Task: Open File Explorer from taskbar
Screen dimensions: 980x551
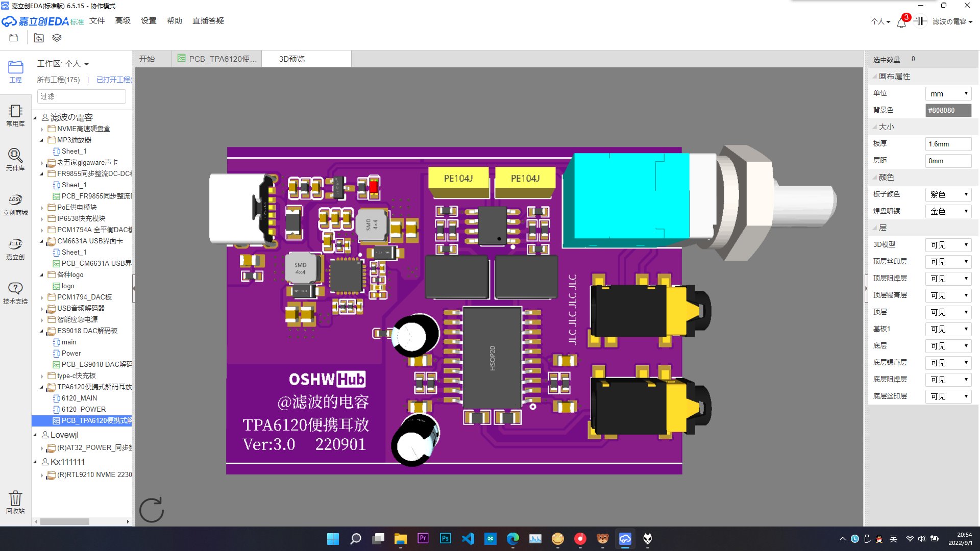Action: pyautogui.click(x=400, y=539)
